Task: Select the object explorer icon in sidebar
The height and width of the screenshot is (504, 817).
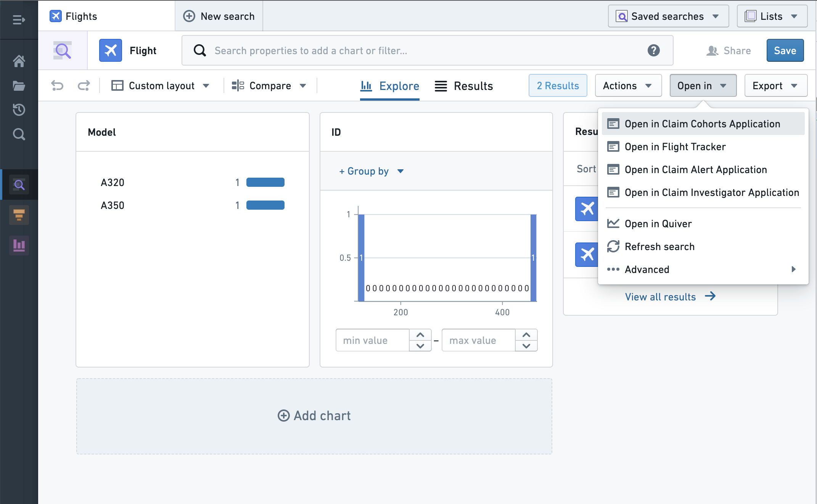Action: [x=19, y=185]
